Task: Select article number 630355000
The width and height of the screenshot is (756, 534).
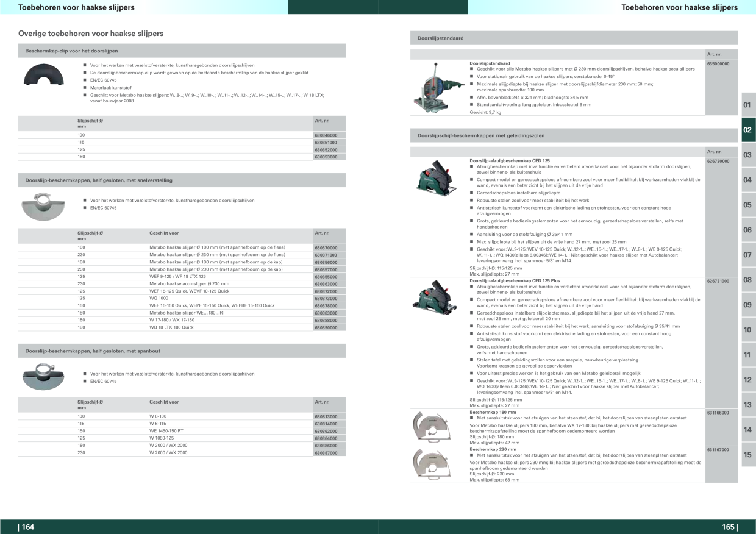Action: (326, 276)
